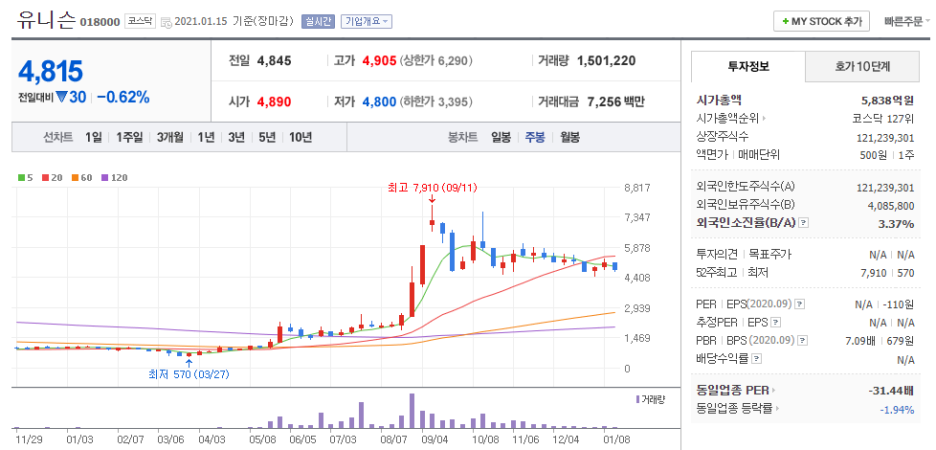Screen dimensions: 936x450
Task: Click the 외국인소진율 value 3.37%
Action: (x=897, y=224)
